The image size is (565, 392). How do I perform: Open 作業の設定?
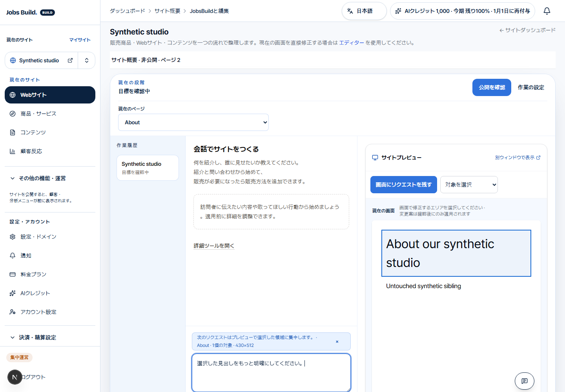[531, 87]
